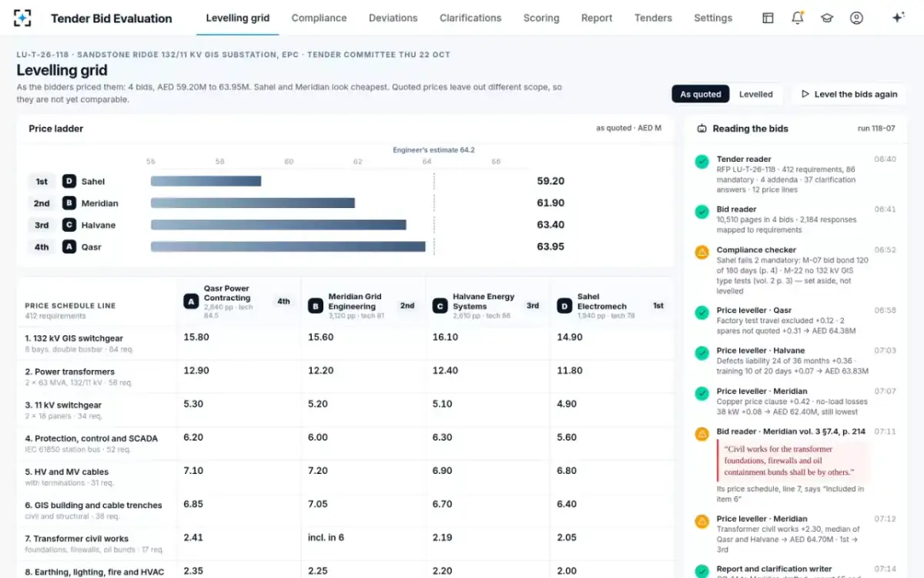Open the 'Compliance checker' log entry
Screen dimensions: 924x578
click(x=795, y=271)
